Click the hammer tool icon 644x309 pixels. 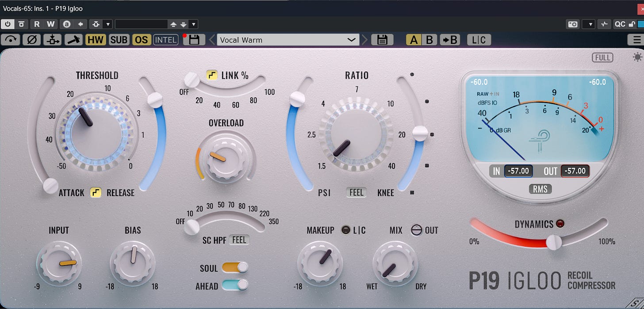click(73, 40)
